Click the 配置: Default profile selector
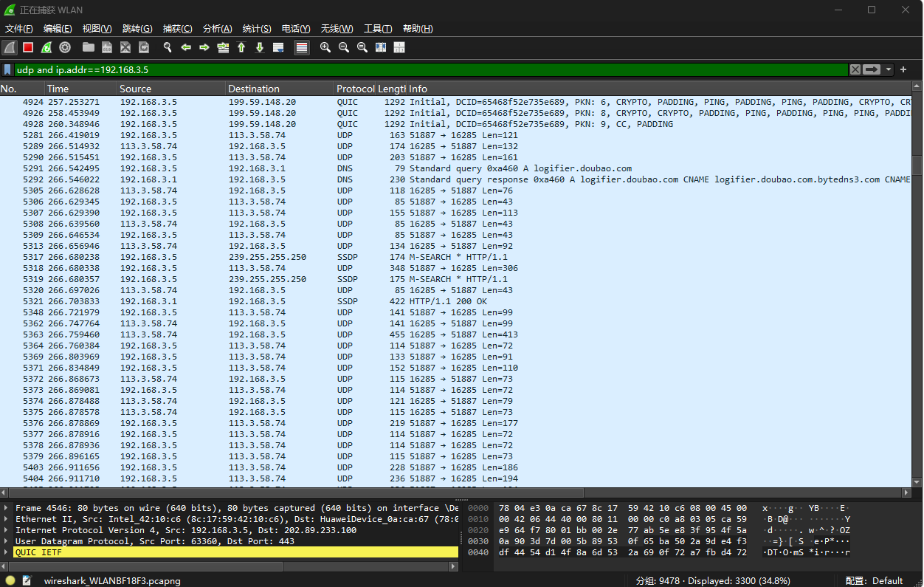Image resolution: width=924 pixels, height=587 pixels. coord(874,580)
